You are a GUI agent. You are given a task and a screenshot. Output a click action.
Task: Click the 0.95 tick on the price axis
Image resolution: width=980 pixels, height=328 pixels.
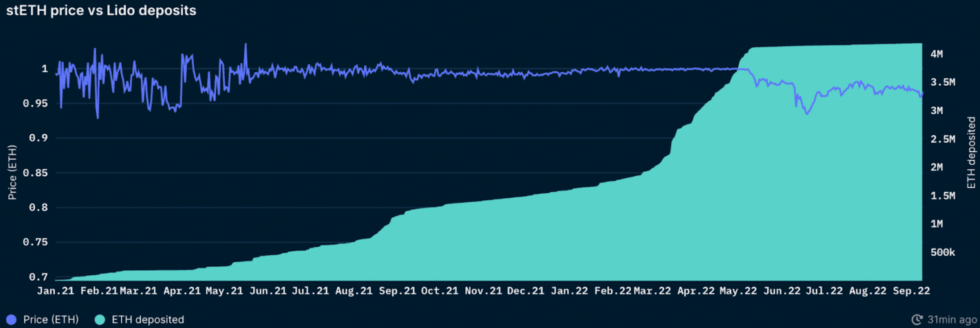coord(35,104)
